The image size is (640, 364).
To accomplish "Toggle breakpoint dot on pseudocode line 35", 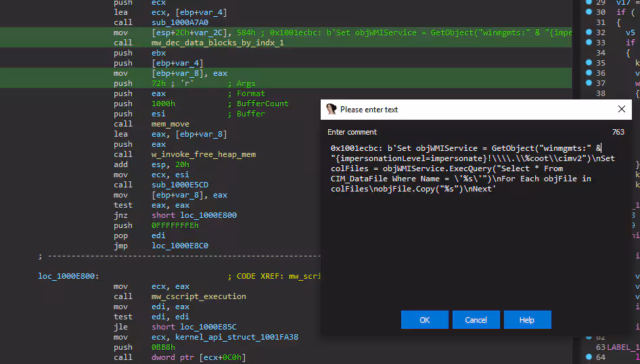I will (x=589, y=63).
